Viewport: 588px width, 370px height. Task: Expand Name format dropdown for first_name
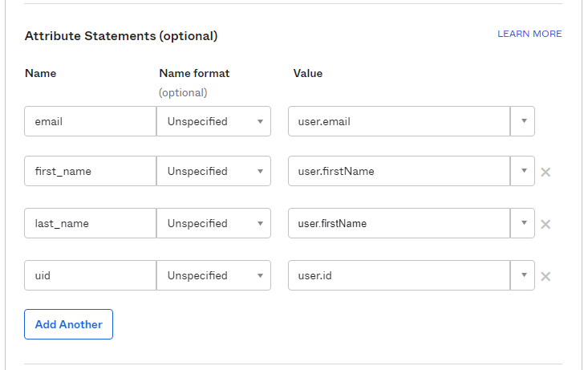(x=213, y=171)
